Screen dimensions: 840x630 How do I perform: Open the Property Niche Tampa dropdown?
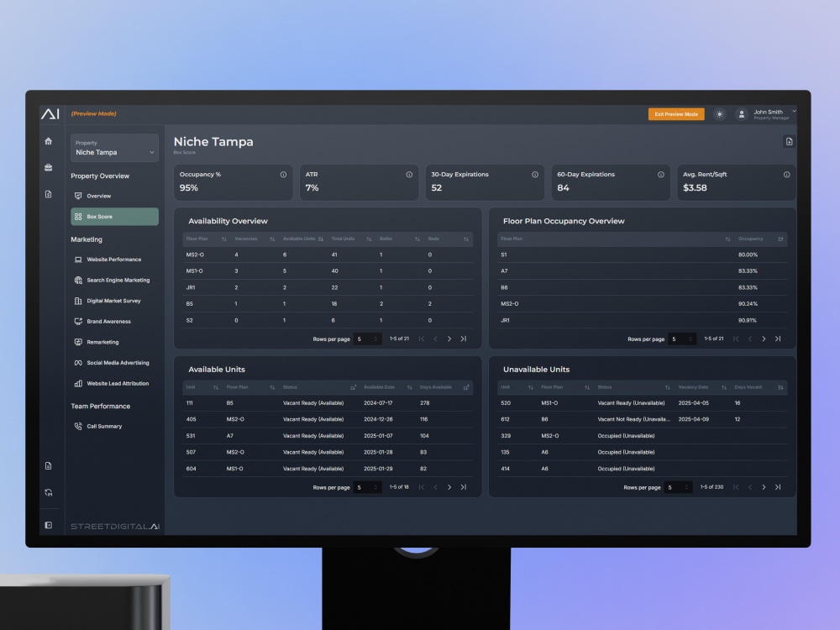pos(114,148)
